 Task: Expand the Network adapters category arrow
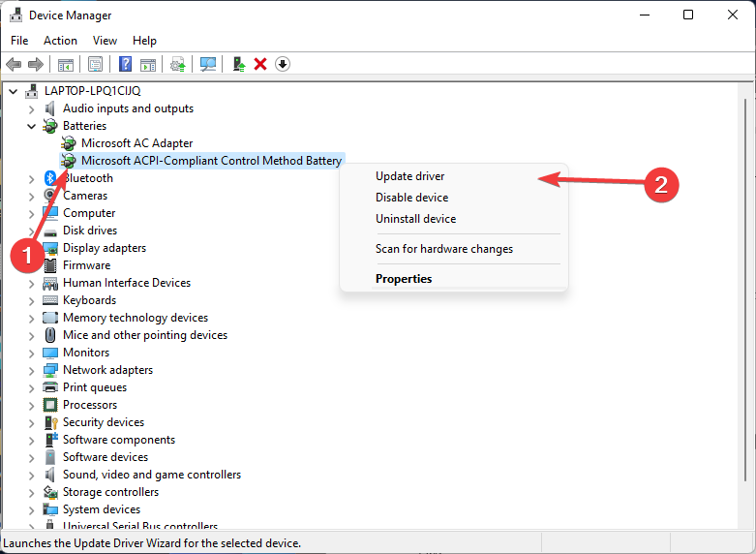pos(31,370)
